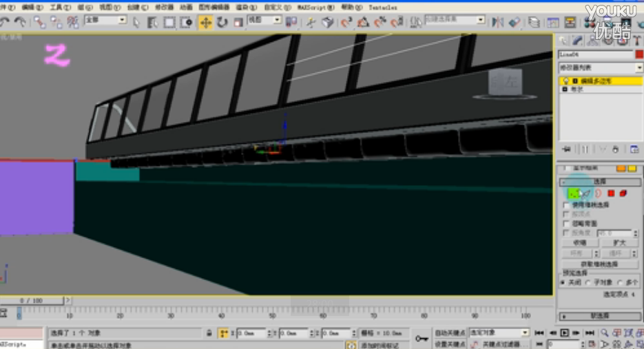Choose the Rectangular Selection Region icon
The height and width of the screenshot is (349, 644).
click(169, 22)
